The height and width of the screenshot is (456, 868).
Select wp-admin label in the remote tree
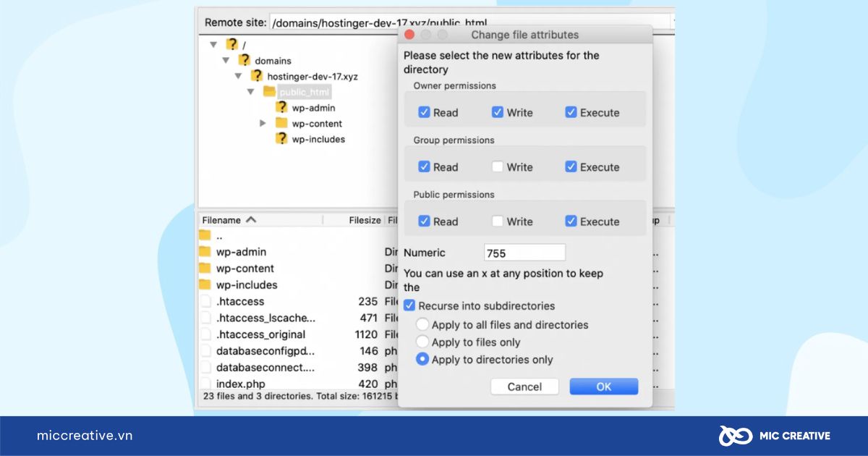click(313, 108)
